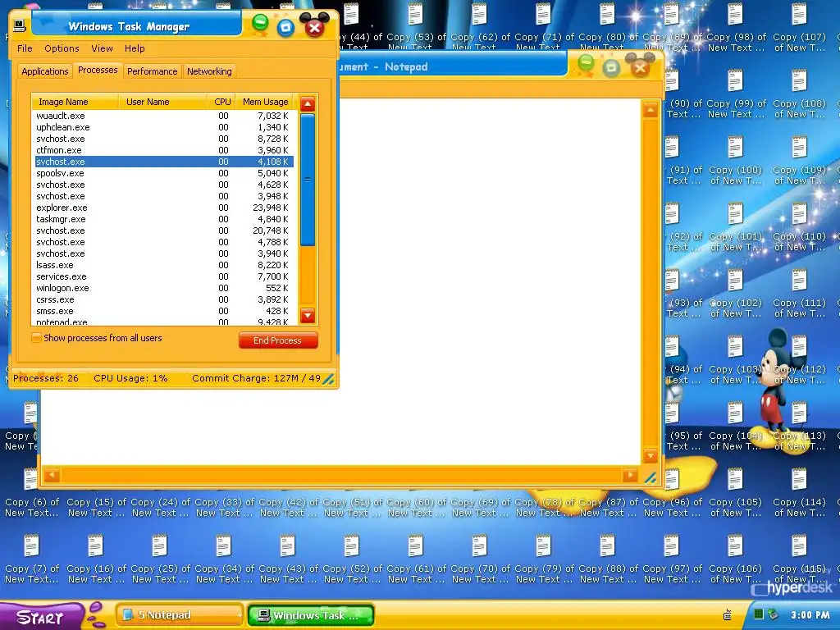This screenshot has width=840, height=630.
Task: Sort processes by CPU column header
Action: pos(221,102)
